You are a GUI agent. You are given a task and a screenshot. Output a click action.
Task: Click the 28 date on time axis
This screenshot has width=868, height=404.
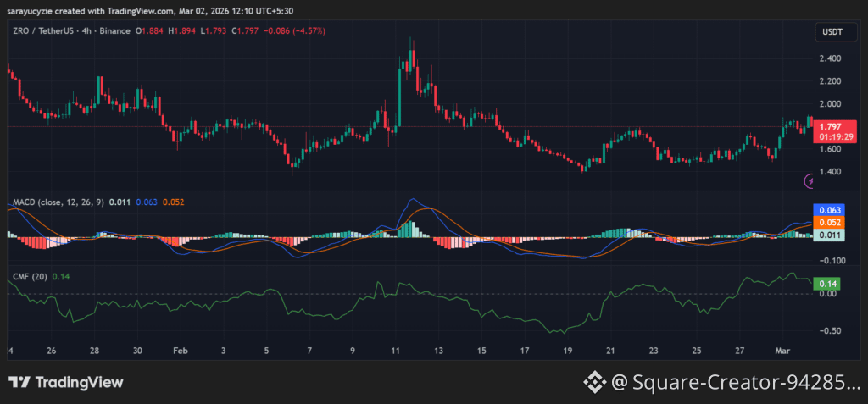(94, 351)
